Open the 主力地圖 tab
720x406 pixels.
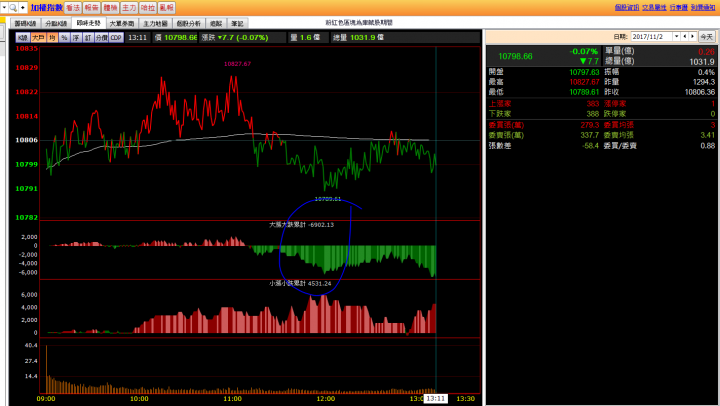click(x=155, y=23)
